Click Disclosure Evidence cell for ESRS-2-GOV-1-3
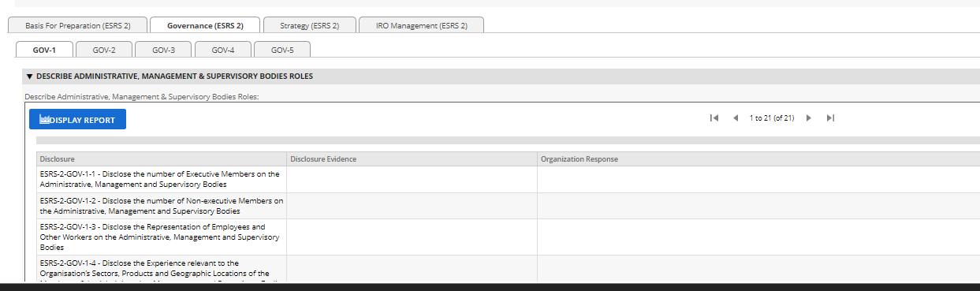980x291 pixels. click(x=412, y=237)
